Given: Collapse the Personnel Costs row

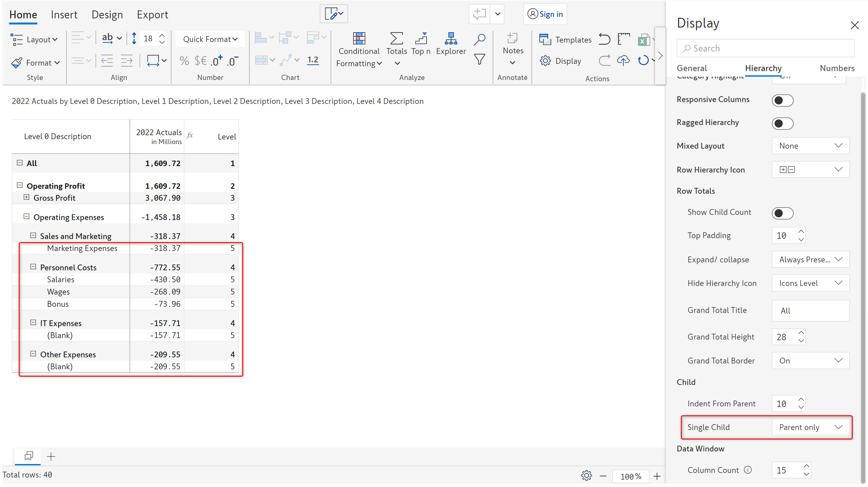Looking at the screenshot, I should (x=33, y=267).
